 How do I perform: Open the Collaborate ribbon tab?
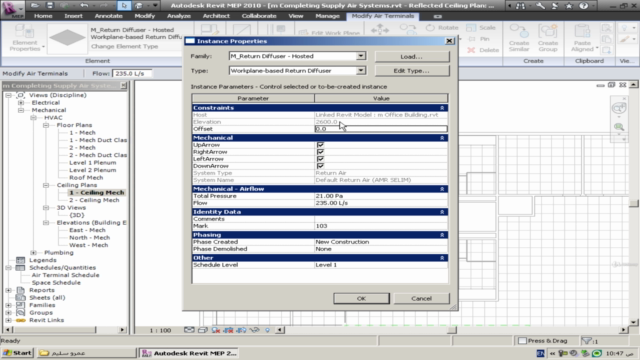259,16
